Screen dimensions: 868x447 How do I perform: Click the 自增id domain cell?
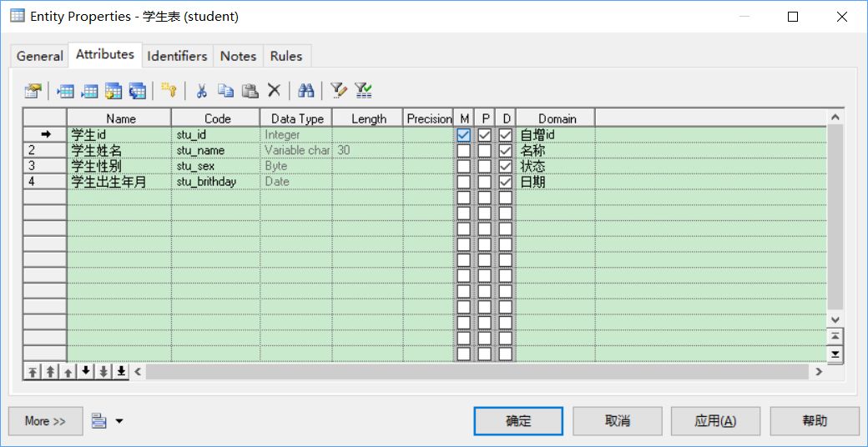[556, 135]
